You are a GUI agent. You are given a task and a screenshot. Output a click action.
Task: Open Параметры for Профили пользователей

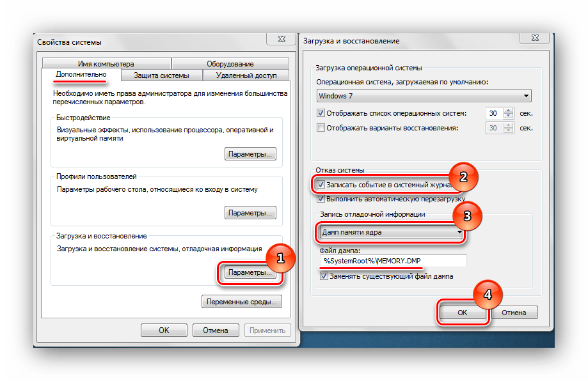point(250,213)
